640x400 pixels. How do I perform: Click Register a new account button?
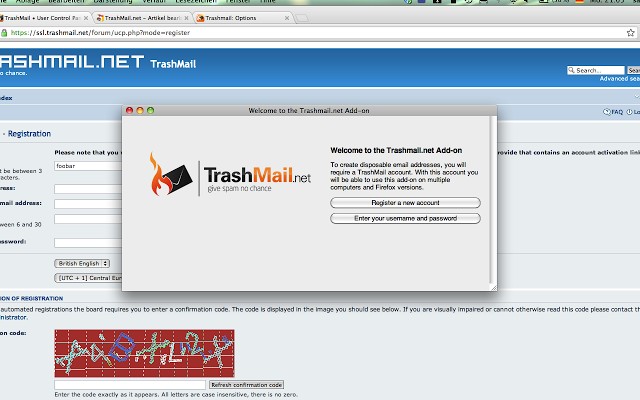[405, 202]
